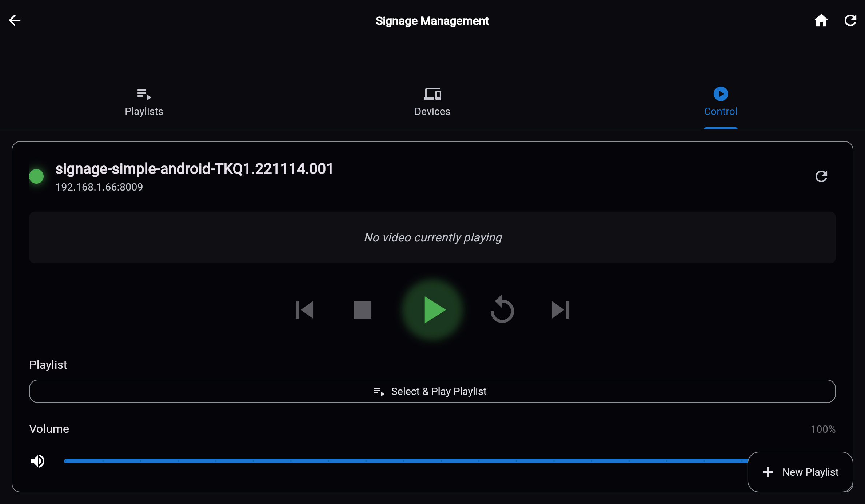The image size is (865, 504).
Task: Create a New Playlist
Action: click(x=800, y=472)
